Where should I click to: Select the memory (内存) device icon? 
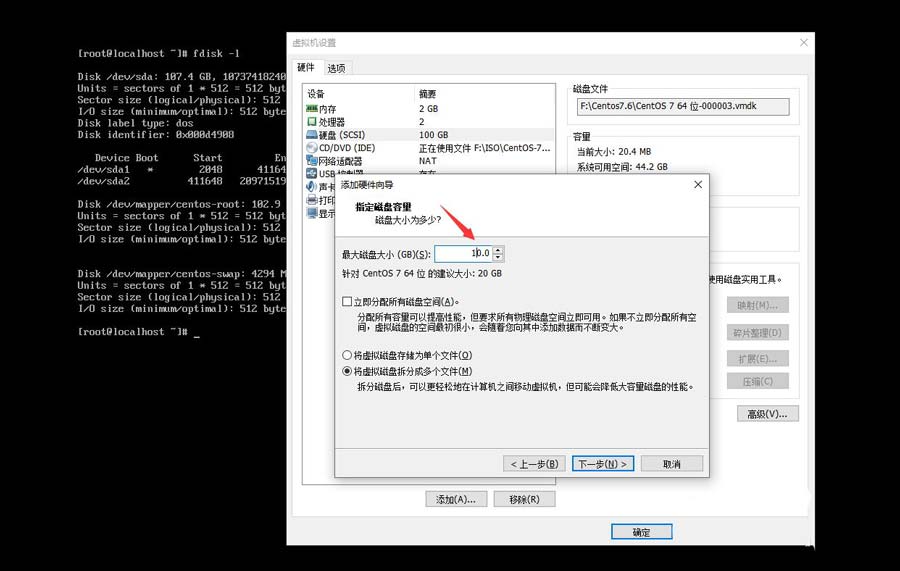(x=312, y=108)
